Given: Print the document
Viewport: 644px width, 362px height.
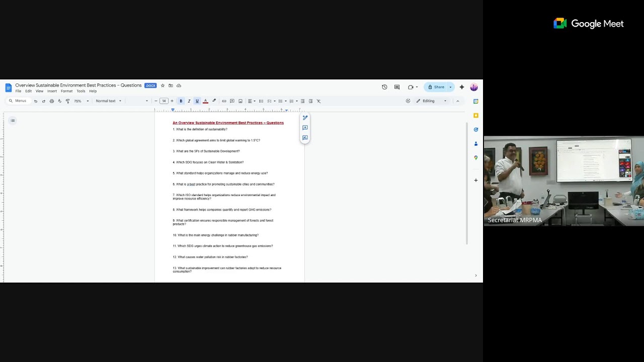Looking at the screenshot, I should click(51, 101).
